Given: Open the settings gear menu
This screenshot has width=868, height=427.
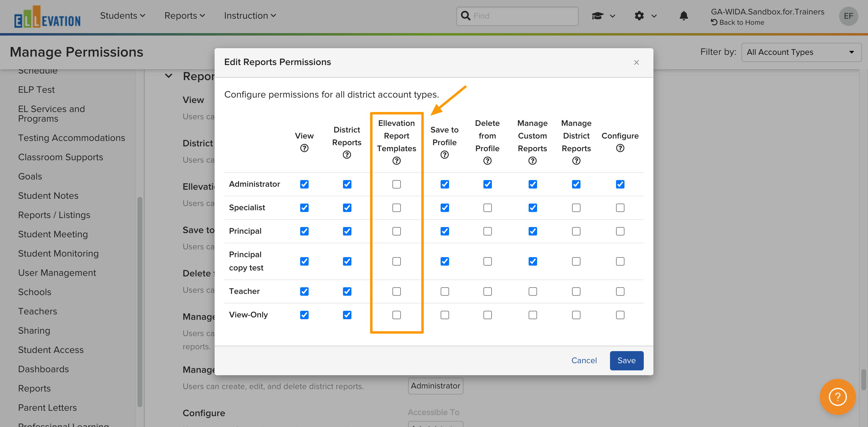Looking at the screenshot, I should click(x=645, y=16).
